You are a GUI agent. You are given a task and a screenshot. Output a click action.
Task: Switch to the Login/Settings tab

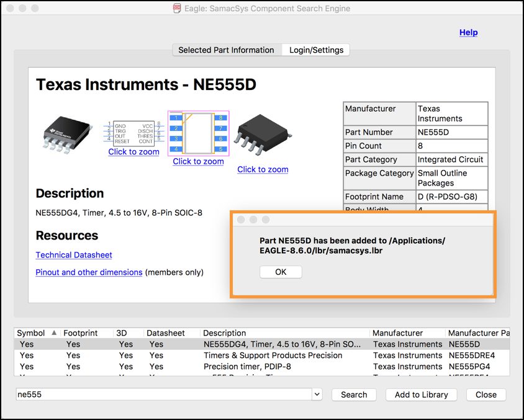(316, 50)
